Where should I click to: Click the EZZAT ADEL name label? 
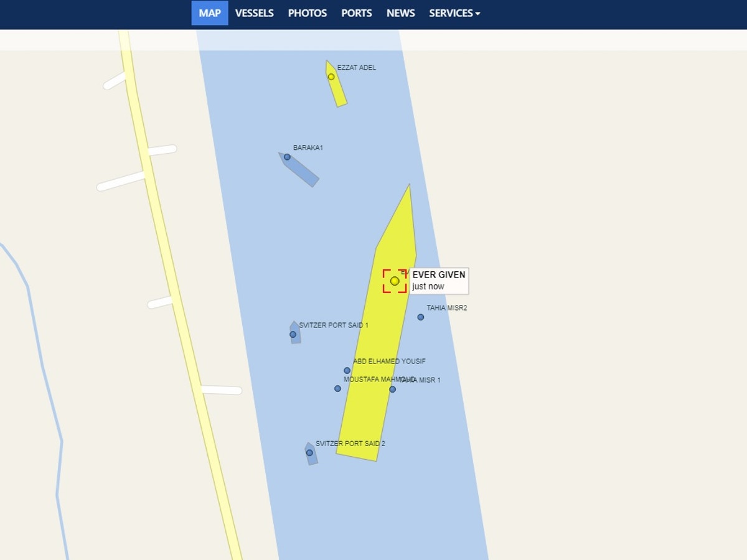click(357, 68)
